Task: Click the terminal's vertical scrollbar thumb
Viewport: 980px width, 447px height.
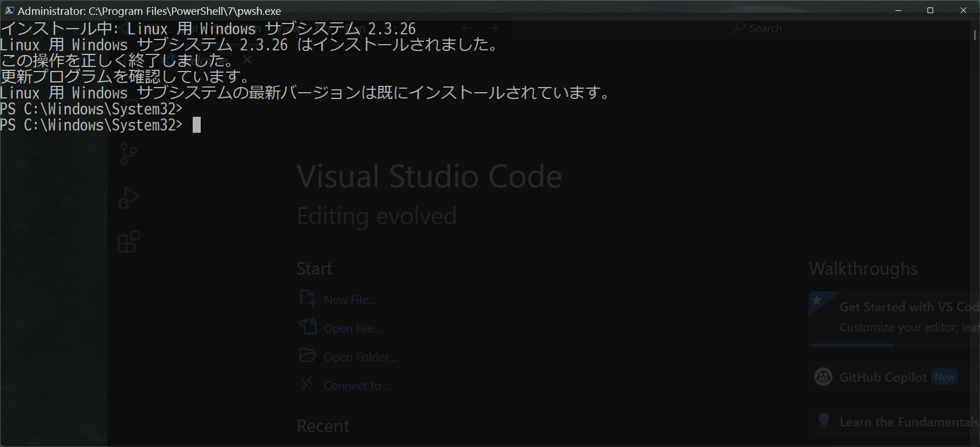Action: click(975, 34)
